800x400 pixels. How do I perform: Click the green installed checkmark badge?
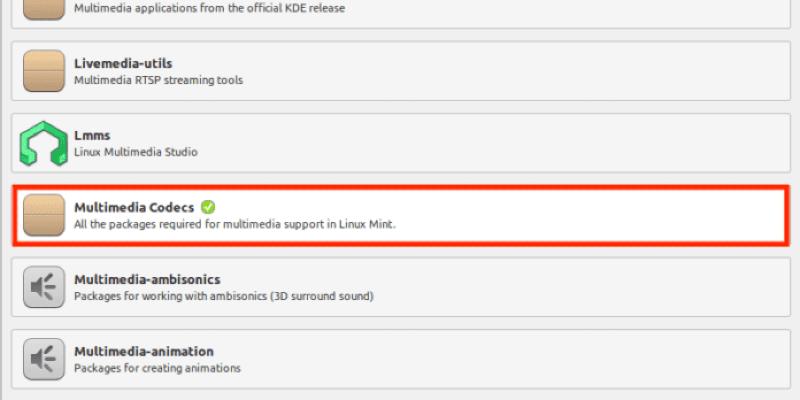pos(207,207)
